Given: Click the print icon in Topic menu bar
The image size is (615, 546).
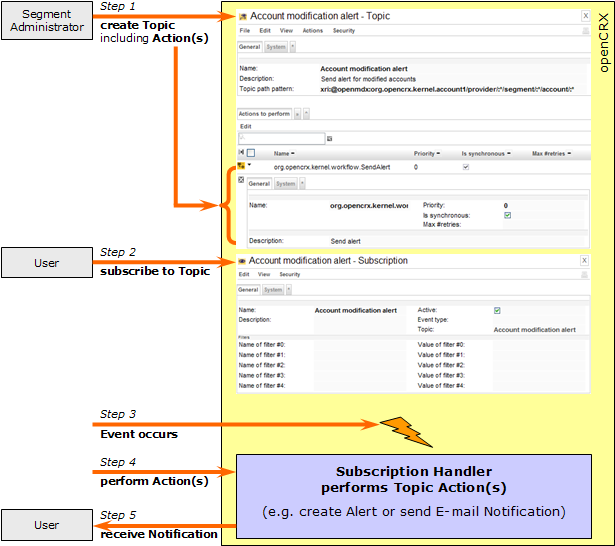Looking at the screenshot, I should point(586,31).
